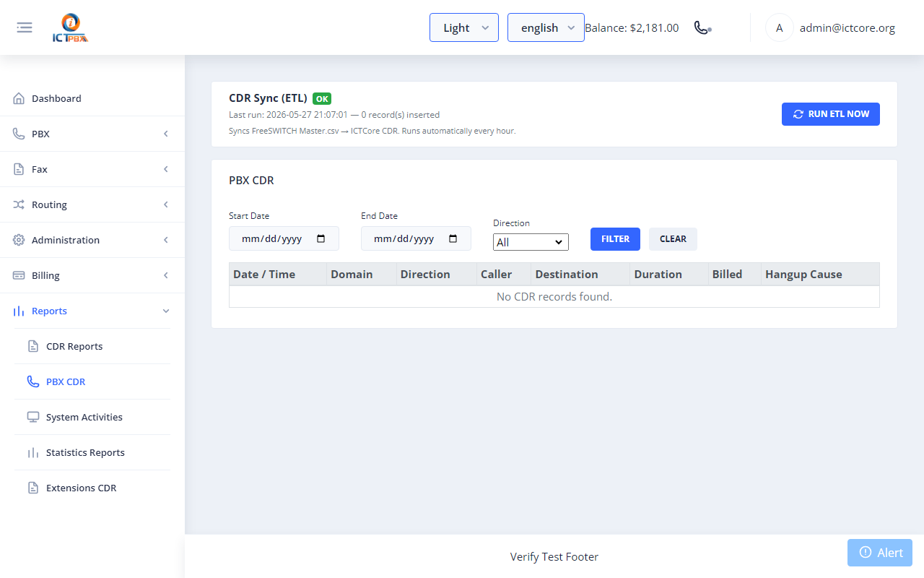Click the No CDR records found message
Image resolution: width=924 pixels, height=578 pixels.
point(554,296)
